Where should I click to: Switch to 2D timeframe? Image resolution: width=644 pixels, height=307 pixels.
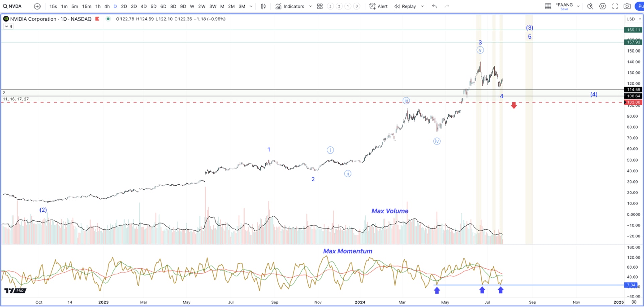click(x=124, y=6)
